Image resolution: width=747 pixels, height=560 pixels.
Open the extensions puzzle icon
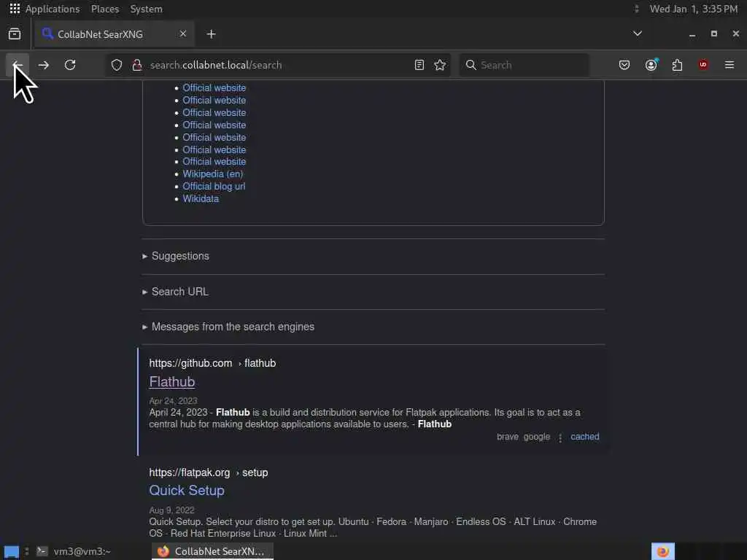pos(677,65)
